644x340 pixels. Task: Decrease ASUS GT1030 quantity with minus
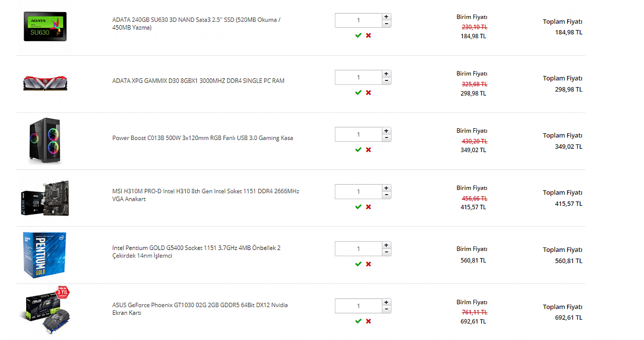tap(386, 309)
